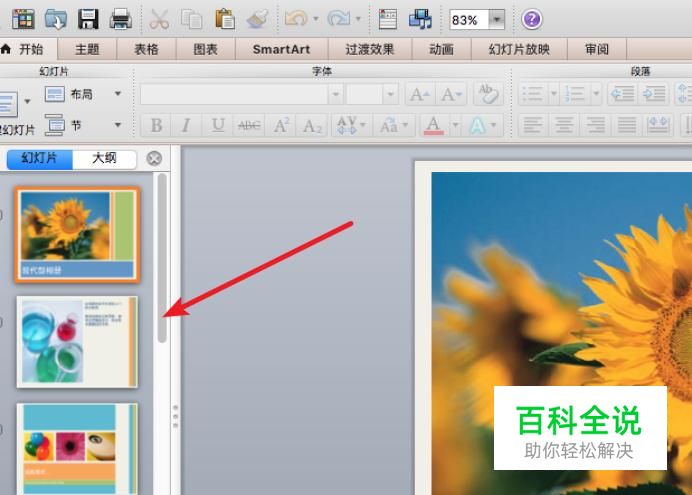Viewport: 692px width, 495px height.
Task: Click the open file folder icon
Action: [x=56, y=19]
